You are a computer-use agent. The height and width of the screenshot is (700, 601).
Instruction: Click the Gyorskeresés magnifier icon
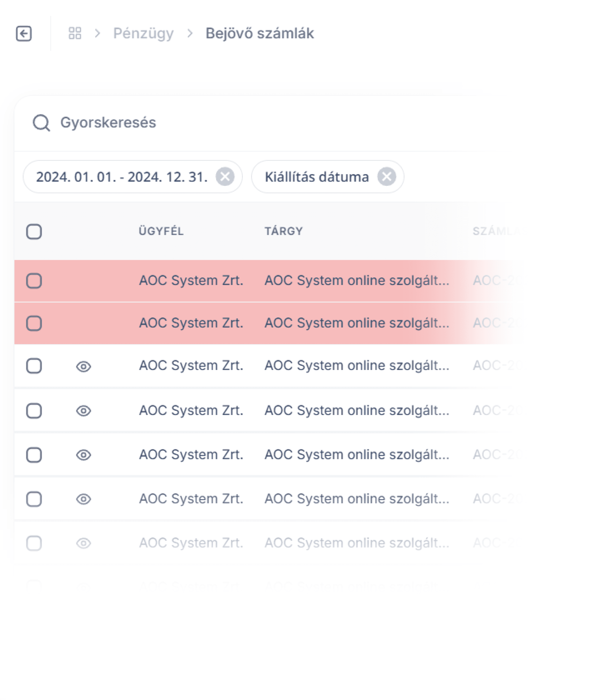pos(41,123)
